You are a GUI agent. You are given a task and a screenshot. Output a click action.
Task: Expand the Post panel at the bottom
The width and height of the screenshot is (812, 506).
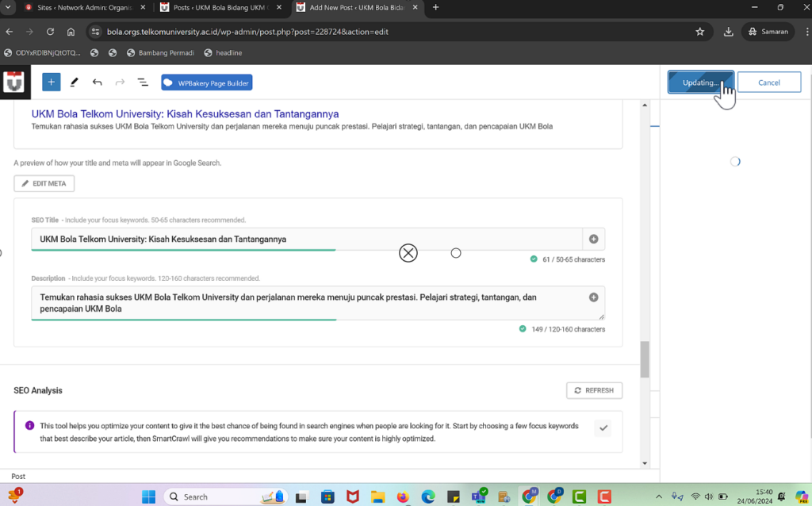17,476
